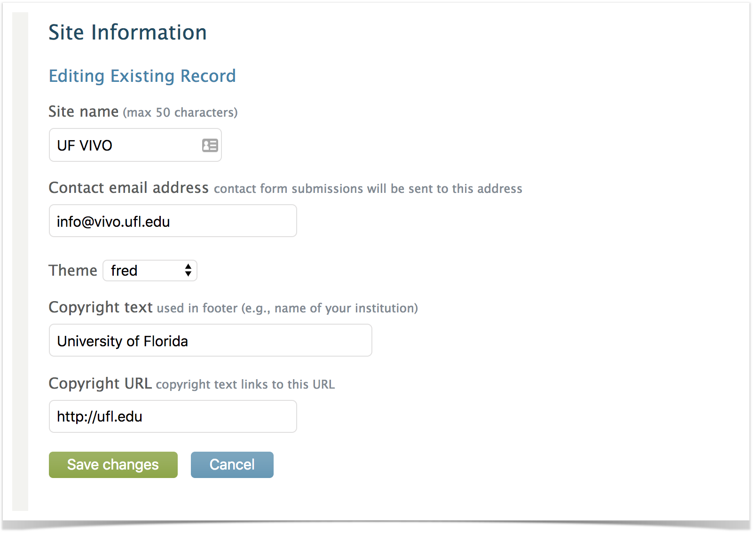Click the used in footer hint text
The height and width of the screenshot is (534, 756).
[x=287, y=308]
